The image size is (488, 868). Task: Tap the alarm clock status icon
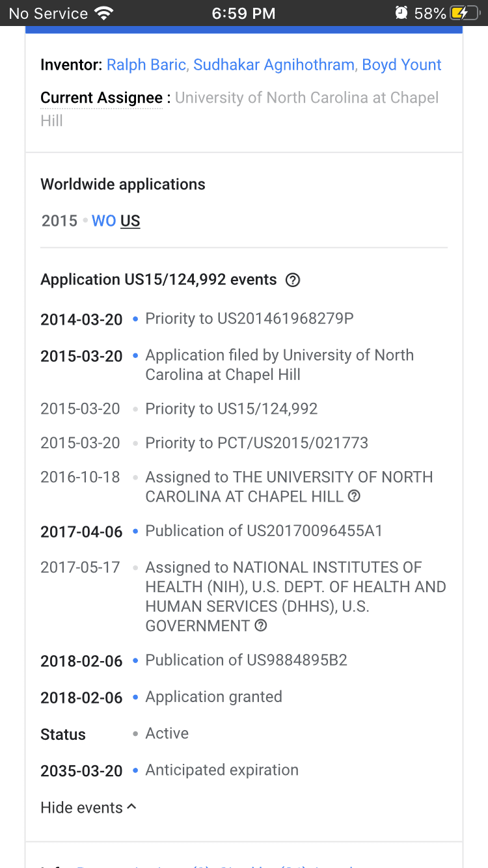(x=401, y=13)
